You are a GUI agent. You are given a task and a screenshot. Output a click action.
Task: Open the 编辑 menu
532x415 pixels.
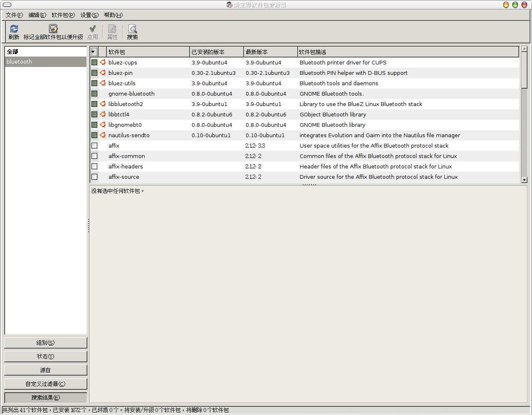[37, 15]
